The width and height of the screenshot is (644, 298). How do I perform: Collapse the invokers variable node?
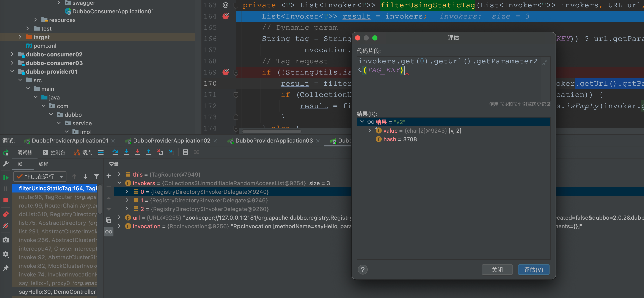(x=119, y=183)
